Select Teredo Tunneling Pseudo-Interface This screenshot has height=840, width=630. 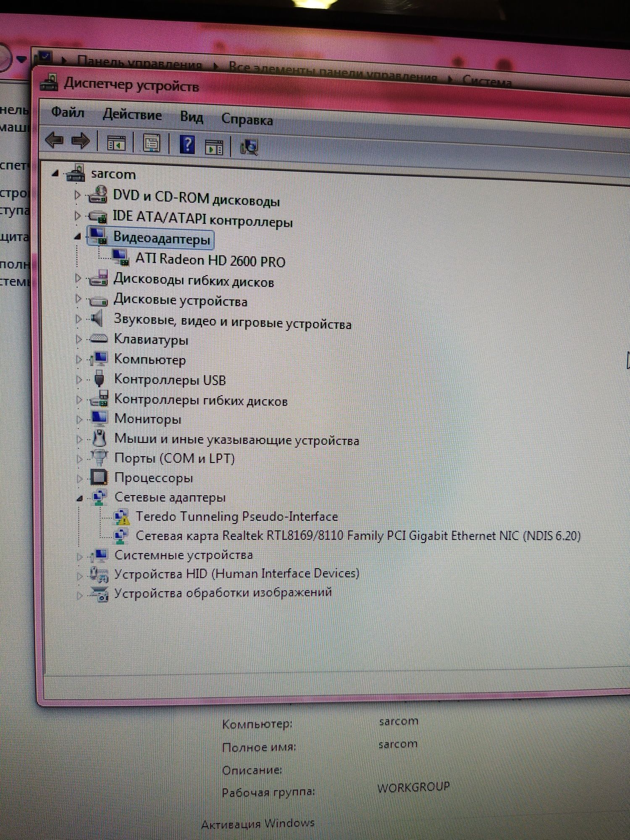tap(237, 516)
